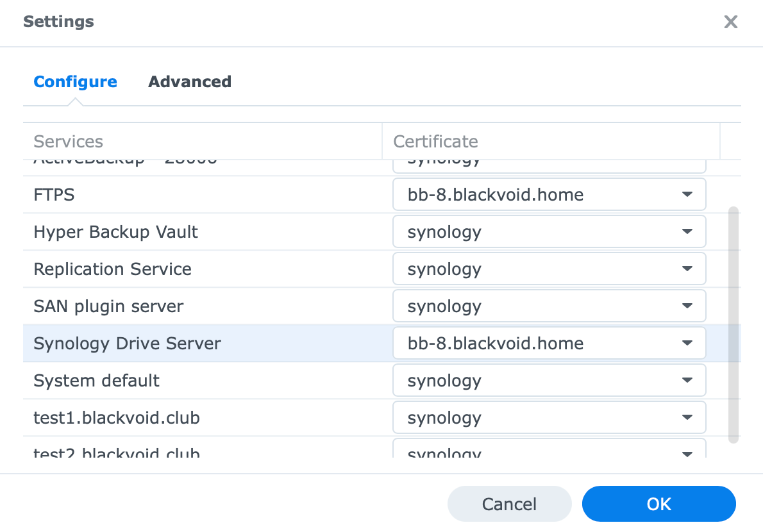Close the Settings dialog with the X

(x=730, y=22)
